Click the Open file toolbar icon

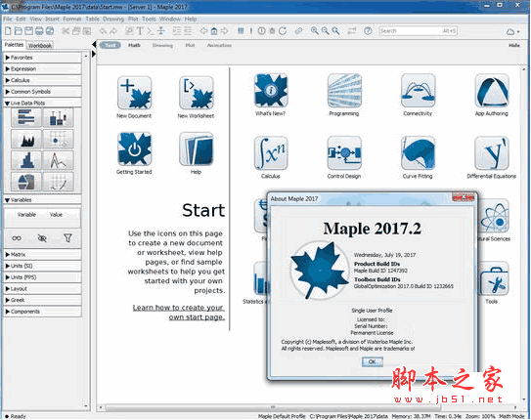pos(19,31)
